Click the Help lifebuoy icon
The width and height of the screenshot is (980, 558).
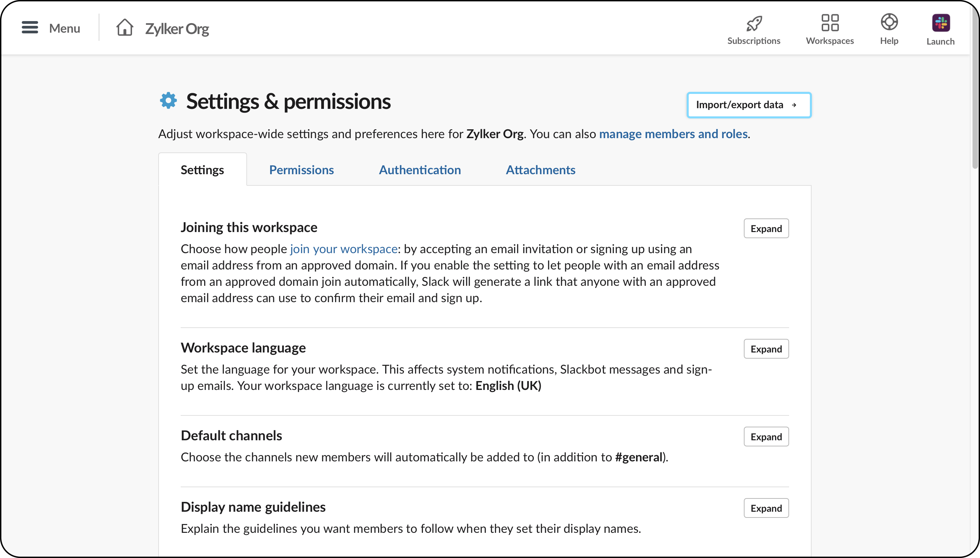tap(889, 22)
